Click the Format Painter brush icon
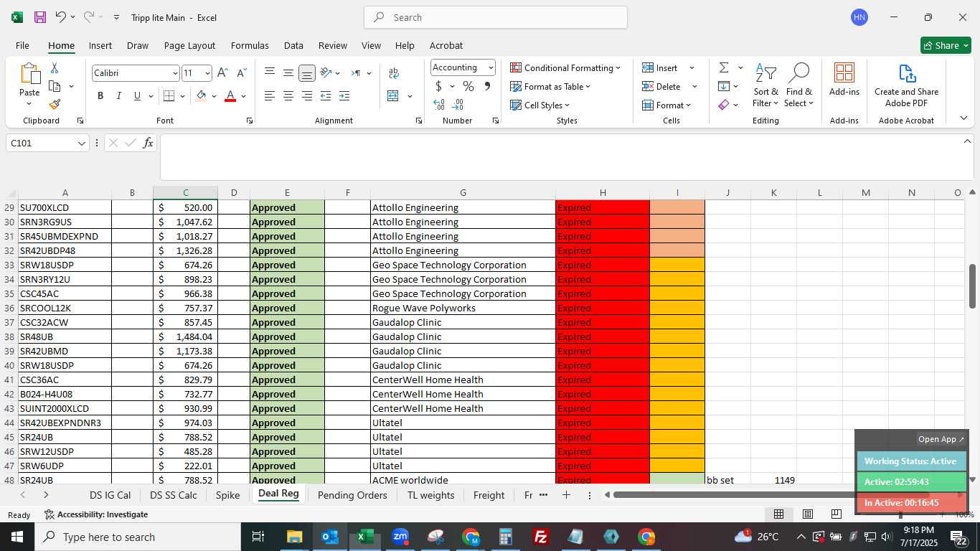The width and height of the screenshot is (980, 551). (x=55, y=104)
